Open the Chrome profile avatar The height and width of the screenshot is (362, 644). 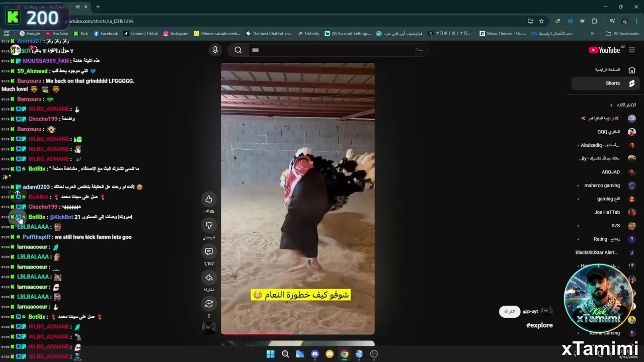[x=624, y=21]
